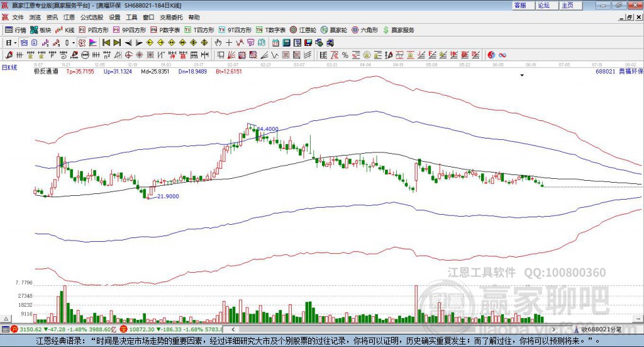This screenshot has width=644, height=347.
Task: Open the 9T四方形 tool
Action: coord(235,30)
